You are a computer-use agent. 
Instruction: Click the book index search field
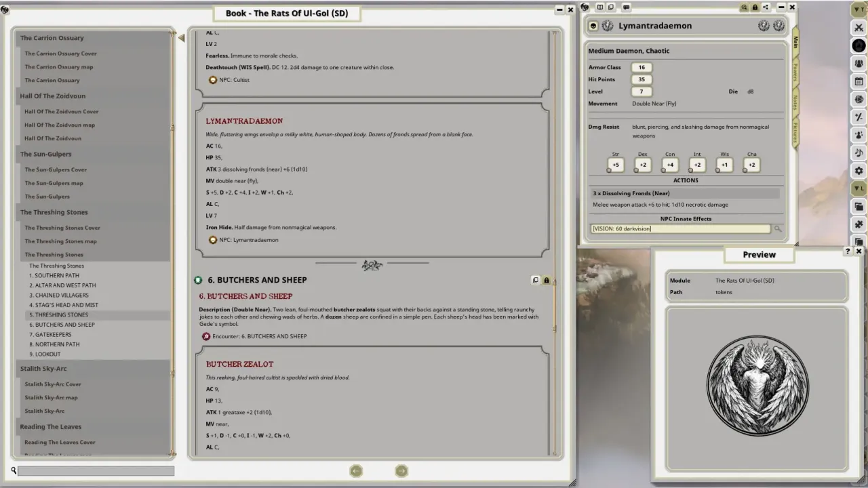tap(96, 471)
